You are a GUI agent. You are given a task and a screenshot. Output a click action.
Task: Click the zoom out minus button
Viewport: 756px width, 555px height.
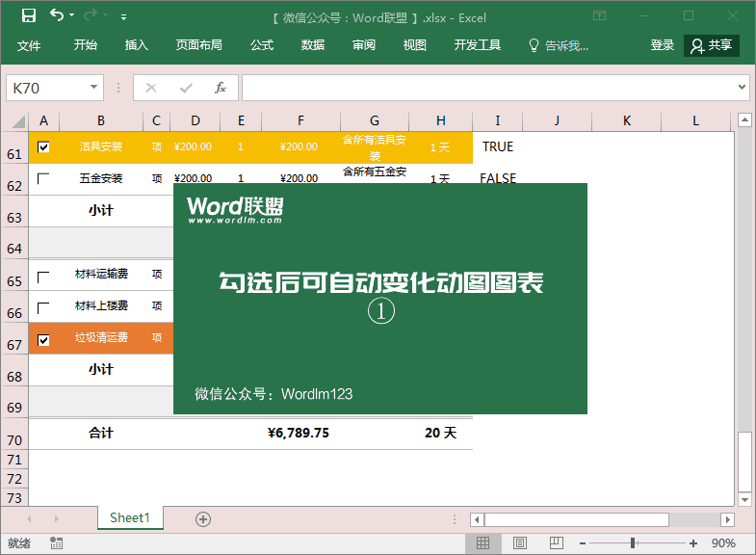(x=583, y=543)
